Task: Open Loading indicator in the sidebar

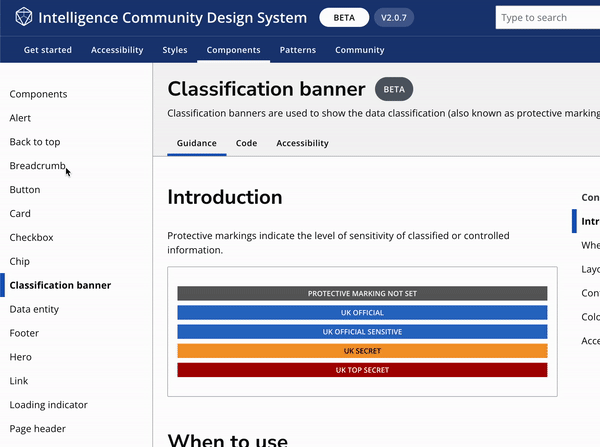Action: pyautogui.click(x=49, y=405)
